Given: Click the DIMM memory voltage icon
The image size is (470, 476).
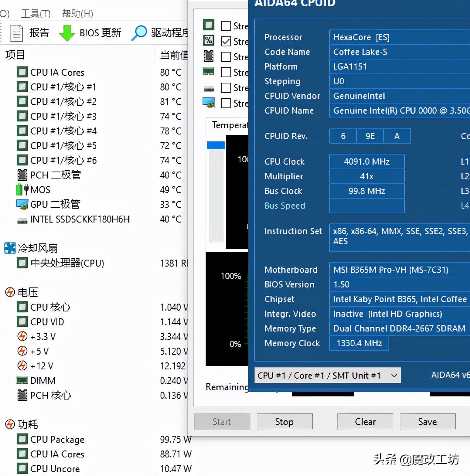Looking at the screenshot, I should pos(22,381).
